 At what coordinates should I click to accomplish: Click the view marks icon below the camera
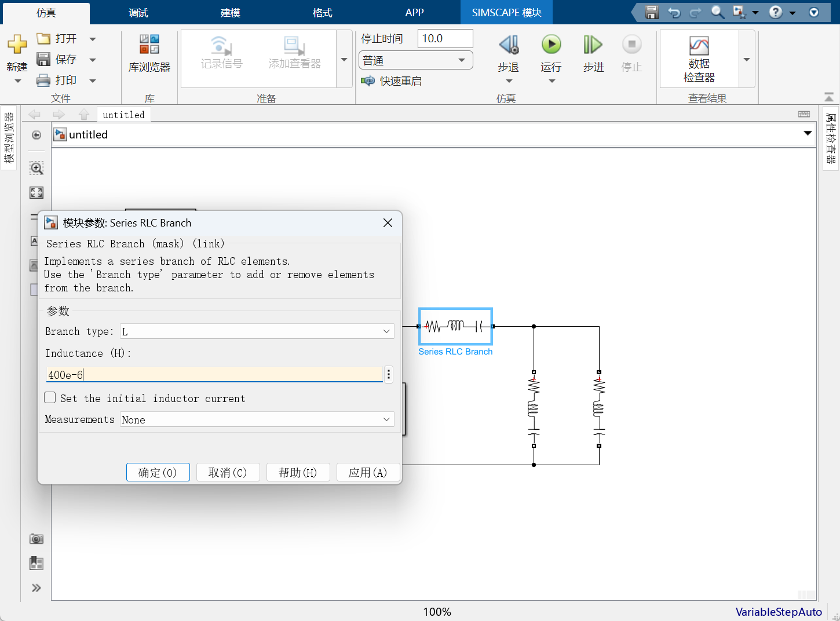point(36,563)
